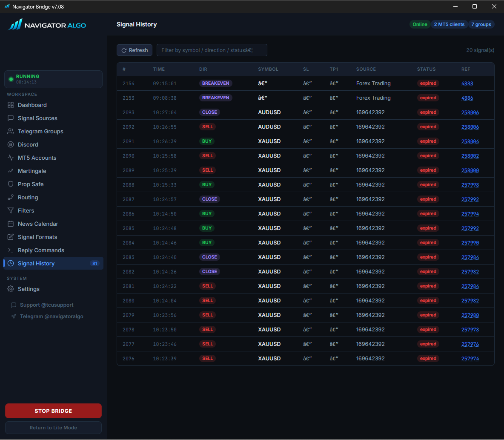Click the 81 badge on Signal History

point(95,263)
